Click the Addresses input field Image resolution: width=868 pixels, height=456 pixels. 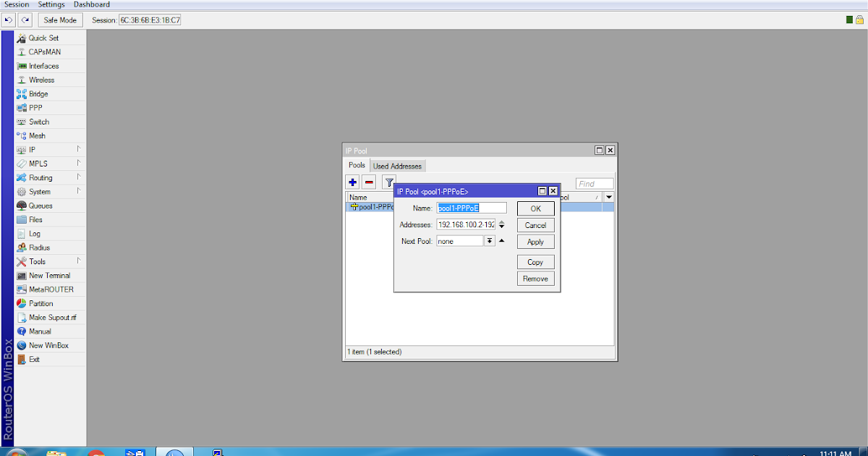click(466, 224)
